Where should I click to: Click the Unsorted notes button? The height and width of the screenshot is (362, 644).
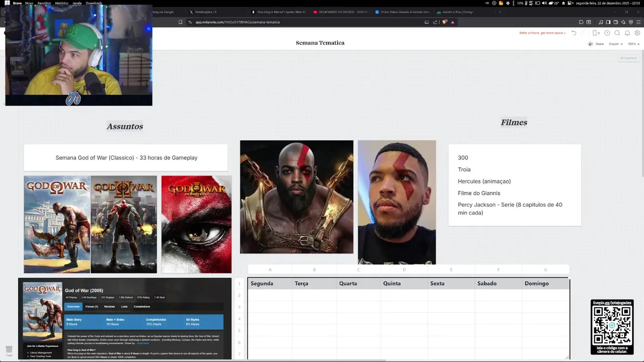(628, 58)
